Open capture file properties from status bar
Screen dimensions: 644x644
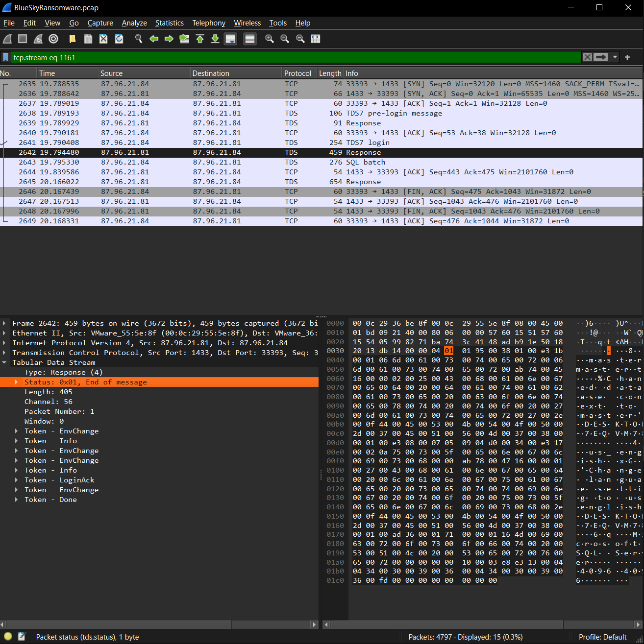click(x=22, y=637)
